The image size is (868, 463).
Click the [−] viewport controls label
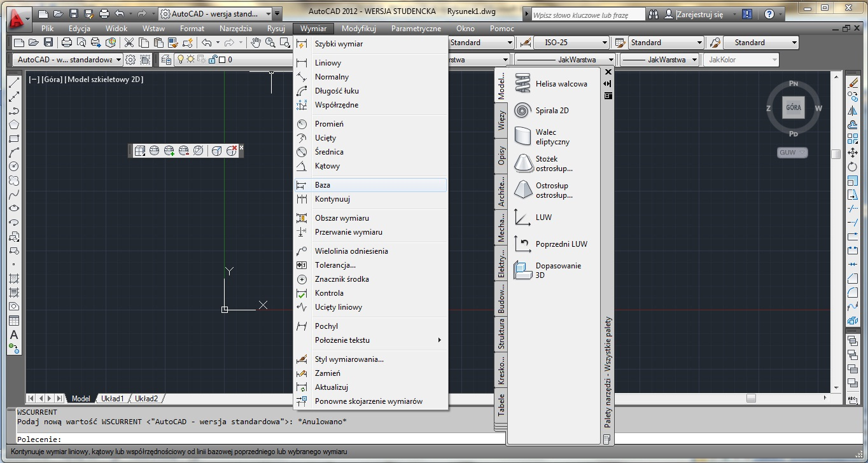pyautogui.click(x=34, y=79)
